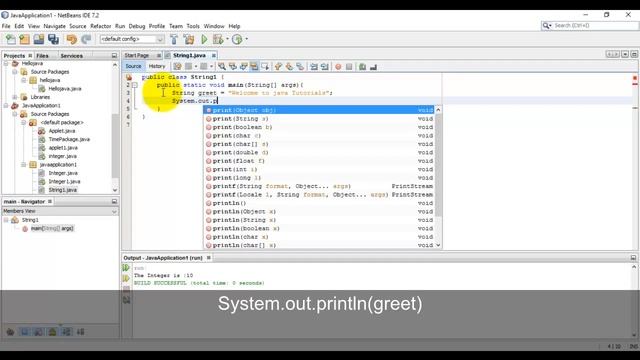Select the String1.java editor tab
The image size is (640, 360).
(189, 55)
